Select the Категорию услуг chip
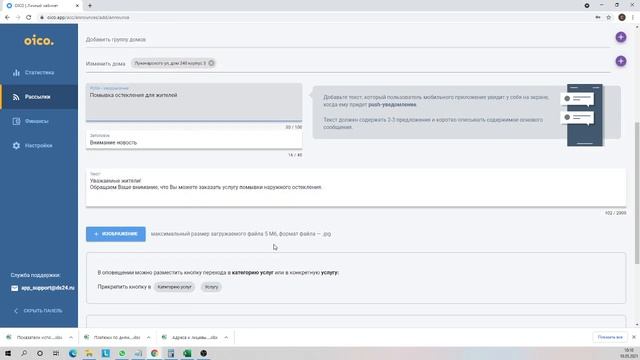640x360 pixels. pyautogui.click(x=174, y=287)
